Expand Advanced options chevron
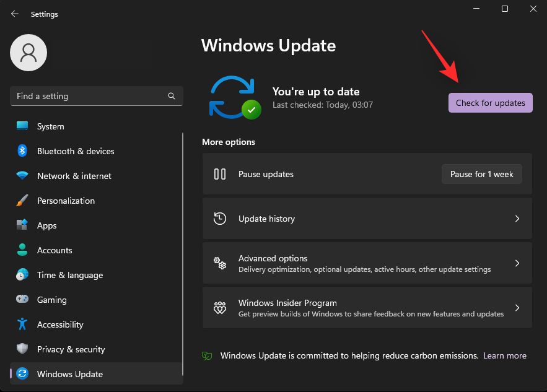Image resolution: width=547 pixels, height=392 pixels. pos(517,263)
